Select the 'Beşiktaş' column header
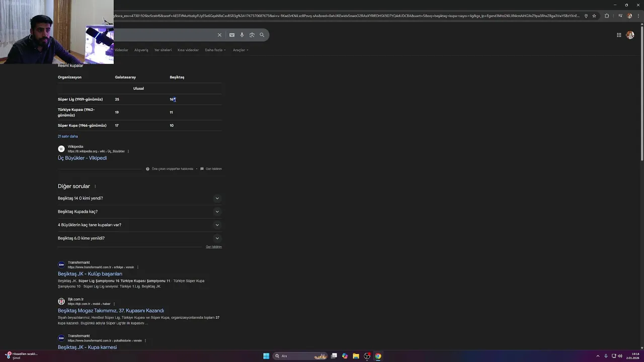The image size is (644, 362). click(177, 77)
